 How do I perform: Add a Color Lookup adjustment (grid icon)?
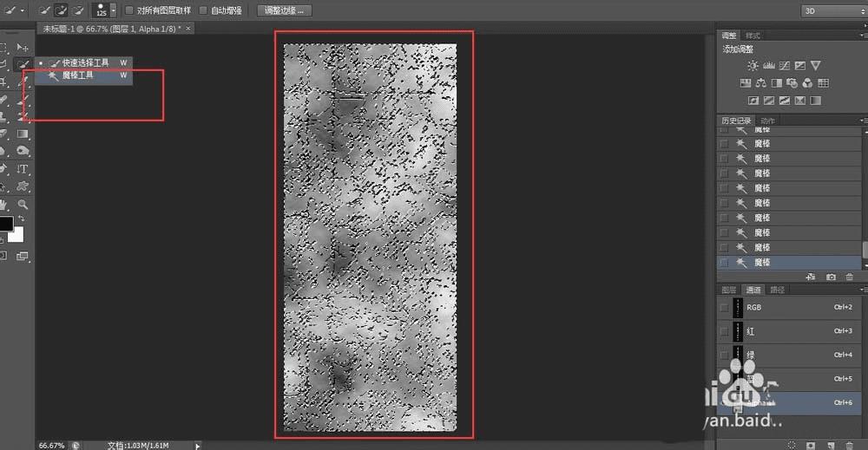coord(823,83)
